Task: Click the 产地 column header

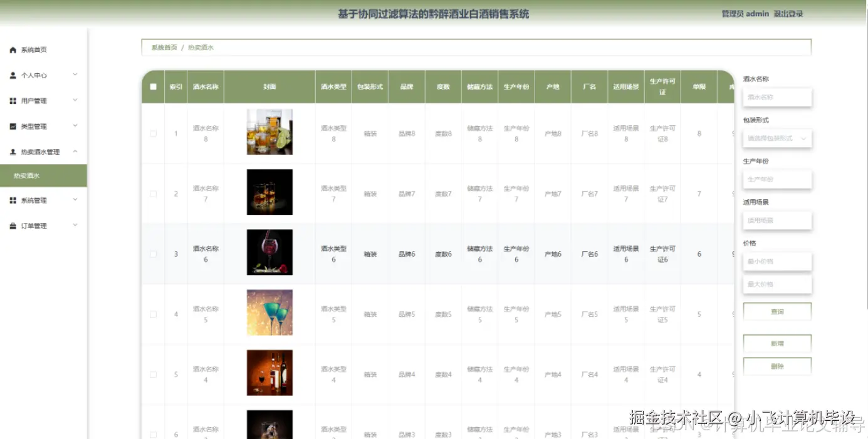Action: tap(553, 87)
